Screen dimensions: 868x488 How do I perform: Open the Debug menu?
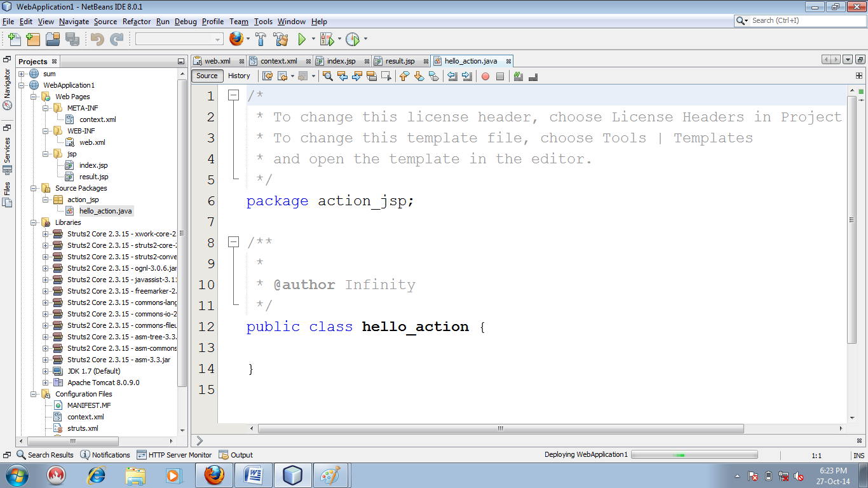click(x=185, y=21)
